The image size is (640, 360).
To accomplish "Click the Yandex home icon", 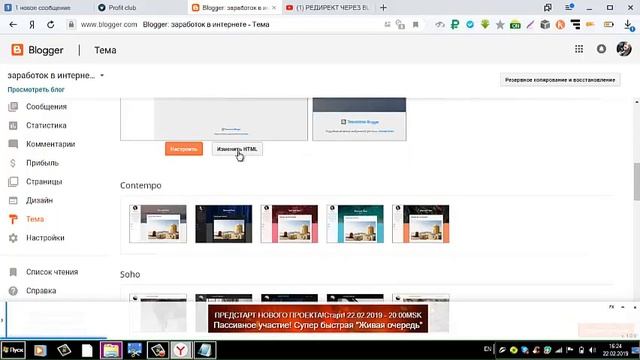I will point(32,24).
